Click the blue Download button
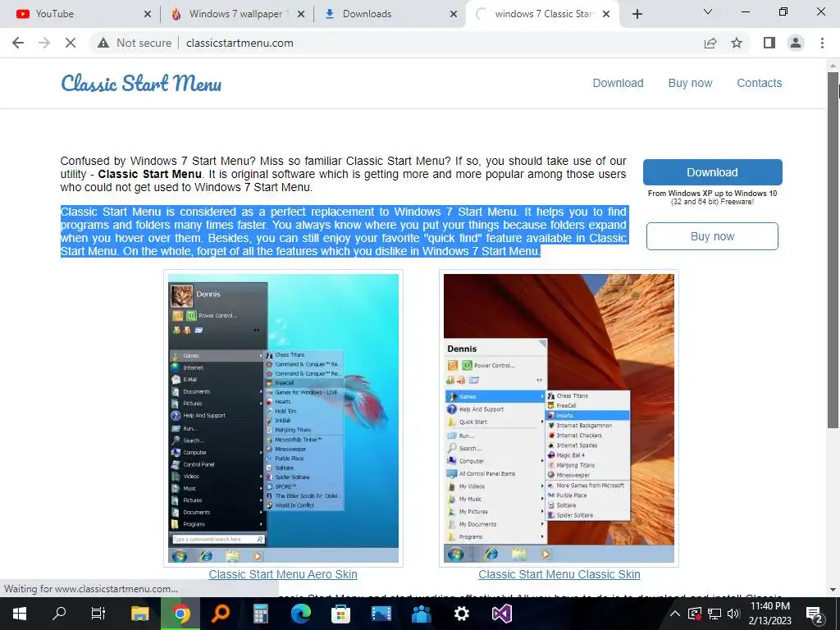Screen dimensions: 840x630 coord(713,172)
